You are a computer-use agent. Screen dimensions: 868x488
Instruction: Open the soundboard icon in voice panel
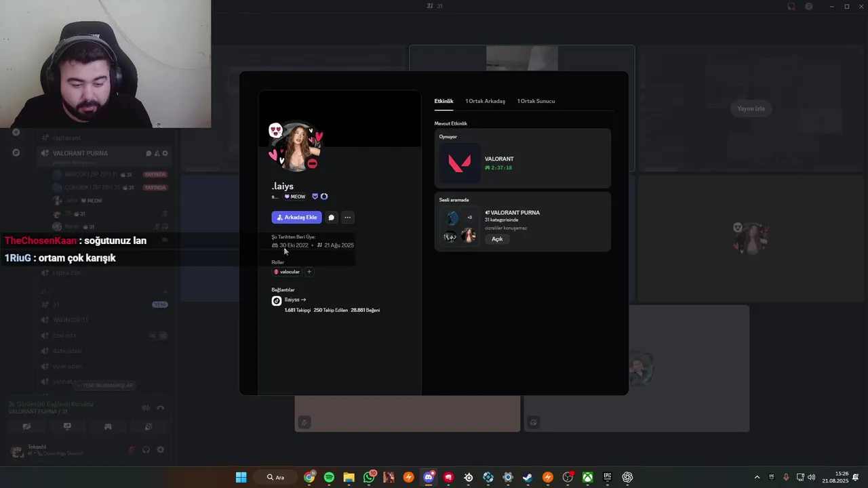tap(149, 427)
